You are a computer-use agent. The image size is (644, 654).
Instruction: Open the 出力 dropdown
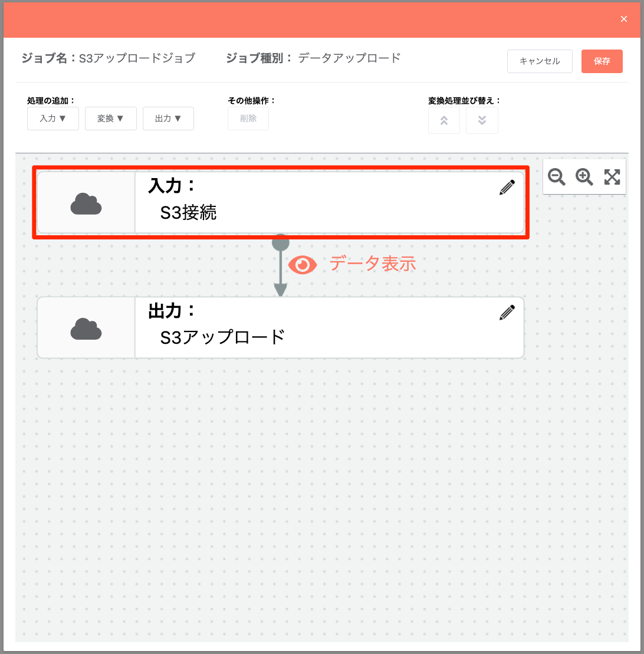168,119
